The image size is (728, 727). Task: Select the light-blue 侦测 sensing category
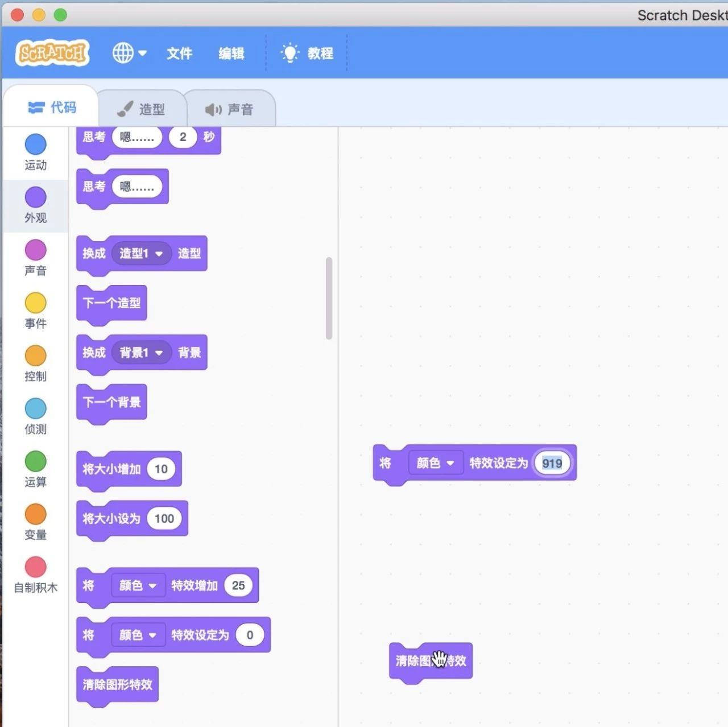(x=35, y=416)
